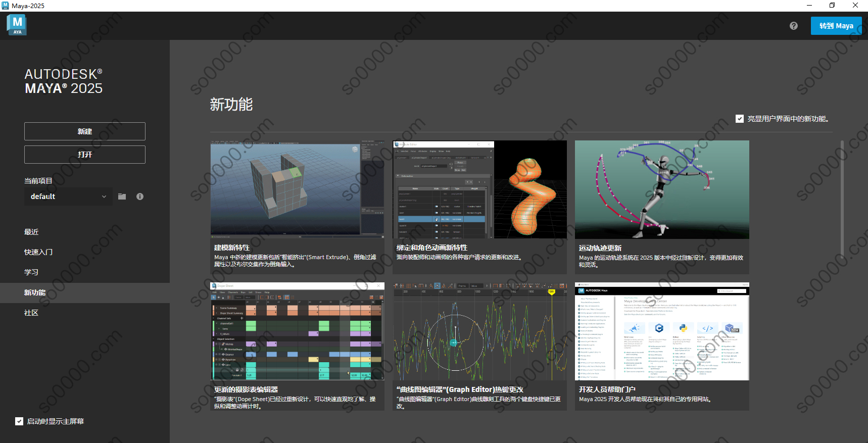Viewport: 868px width, 443px height.
Task: Open the 快速入门 section
Action: 38,252
